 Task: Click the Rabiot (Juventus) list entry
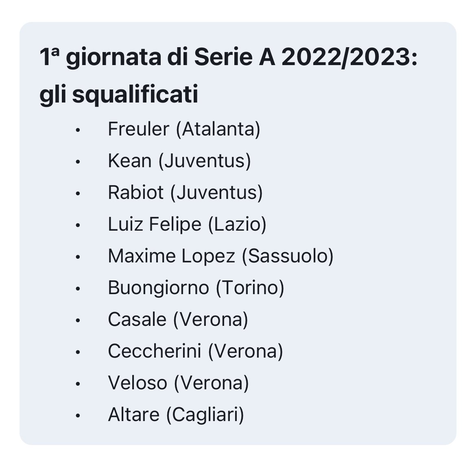185,193
